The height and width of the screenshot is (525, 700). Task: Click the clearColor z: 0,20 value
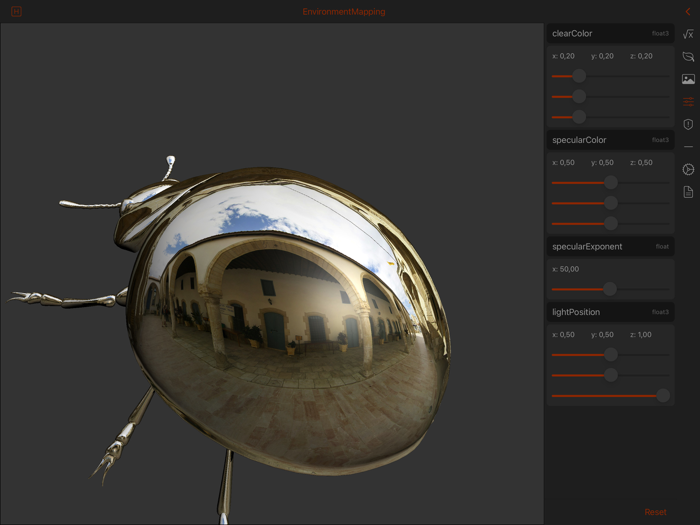tap(642, 56)
